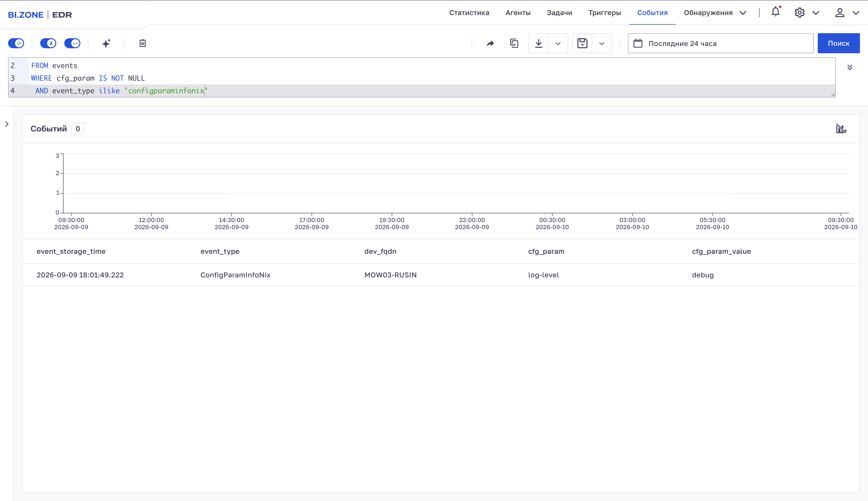Image resolution: width=868 pixels, height=501 pixels.
Task: Click the AI sparkle assistant icon
Action: click(106, 43)
